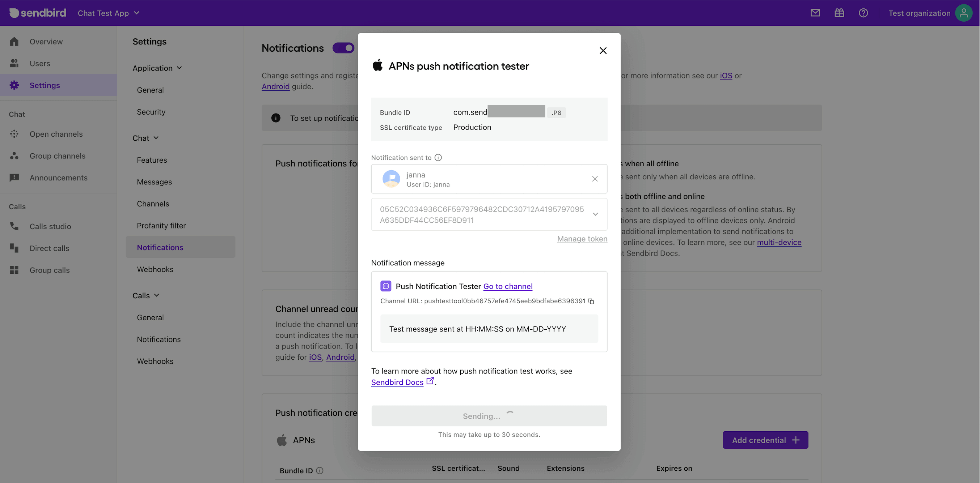980x483 pixels.
Task: Open Channels settings
Action: [153, 204]
